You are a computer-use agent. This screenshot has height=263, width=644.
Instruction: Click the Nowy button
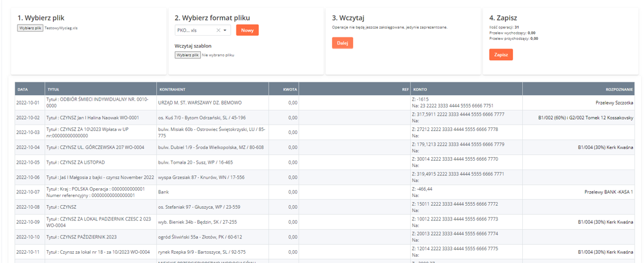[247, 30]
